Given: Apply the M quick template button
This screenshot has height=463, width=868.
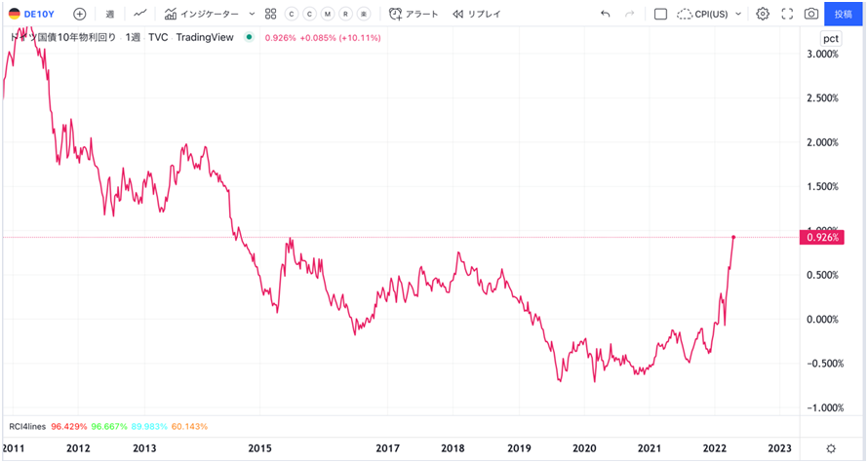Looking at the screenshot, I should (x=328, y=14).
